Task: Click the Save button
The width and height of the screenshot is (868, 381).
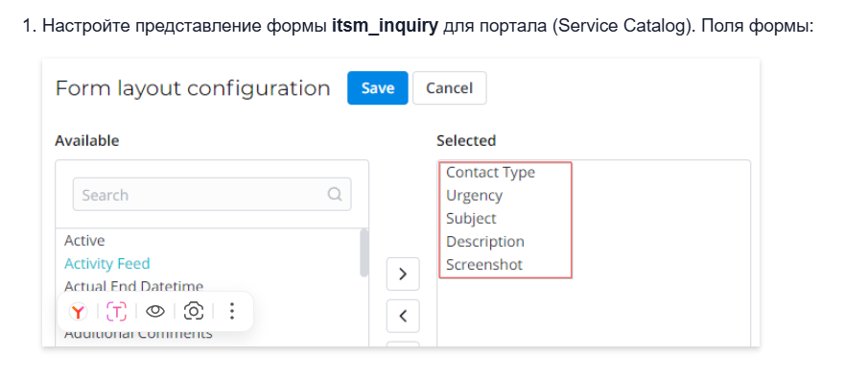Action: coord(378,88)
